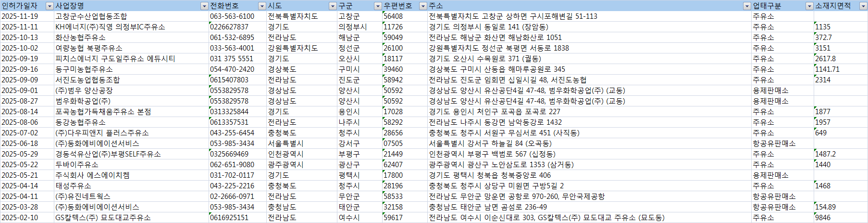Select 시도 cell 인천광역시

(x=302, y=154)
